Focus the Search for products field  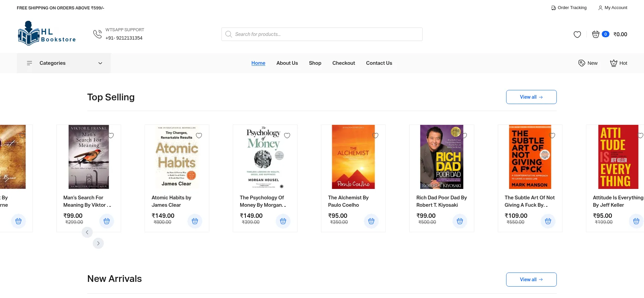322,34
